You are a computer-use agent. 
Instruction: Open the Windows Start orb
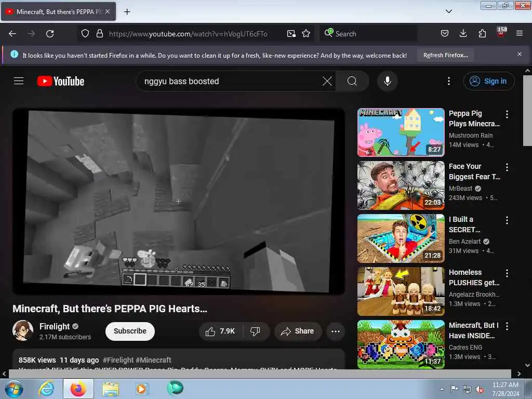pos(14,389)
